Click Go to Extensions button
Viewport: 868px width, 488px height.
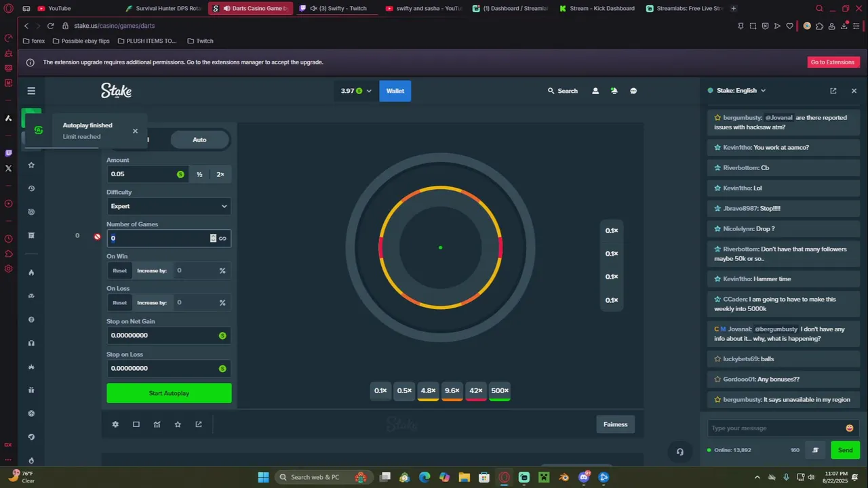coord(833,62)
